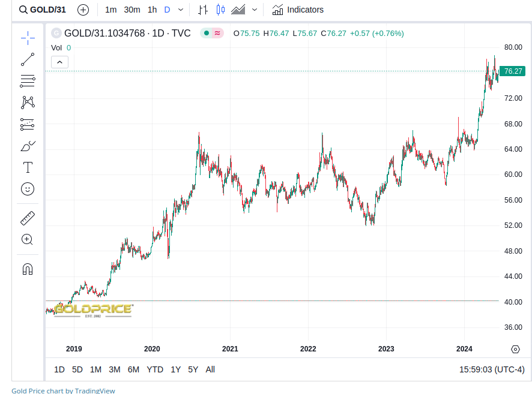532x394 pixels.
Task: Select the ruler measure tool
Action: coord(28,218)
